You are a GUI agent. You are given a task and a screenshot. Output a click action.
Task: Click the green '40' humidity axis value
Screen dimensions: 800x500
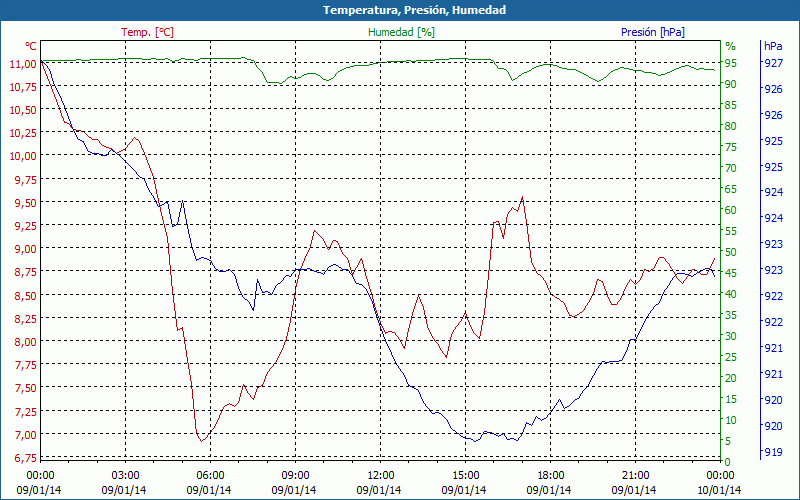click(731, 294)
